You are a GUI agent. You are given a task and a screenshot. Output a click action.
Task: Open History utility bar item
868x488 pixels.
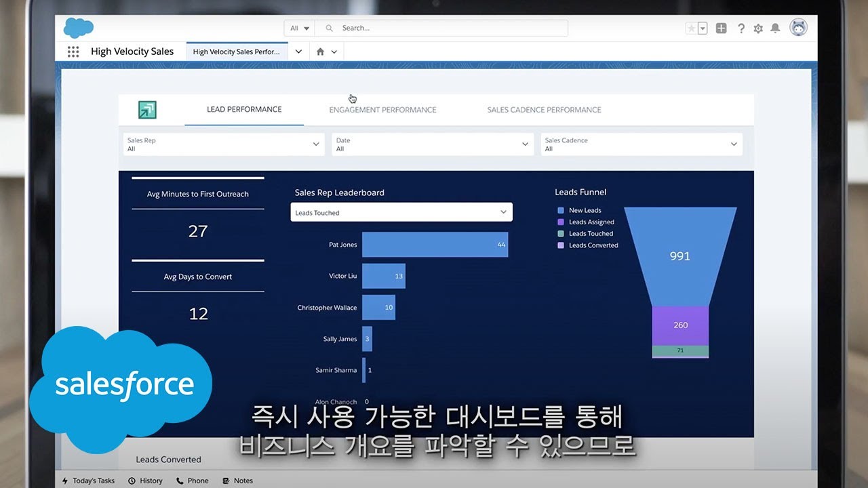145,481
